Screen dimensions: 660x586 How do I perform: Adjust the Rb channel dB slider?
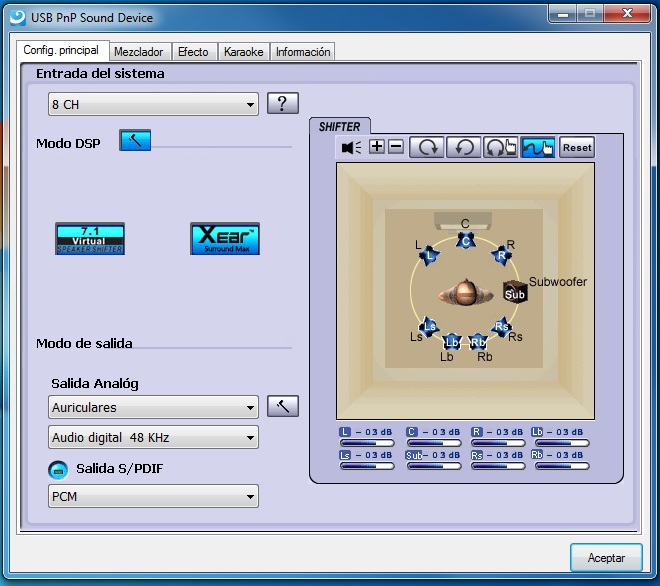[562, 466]
